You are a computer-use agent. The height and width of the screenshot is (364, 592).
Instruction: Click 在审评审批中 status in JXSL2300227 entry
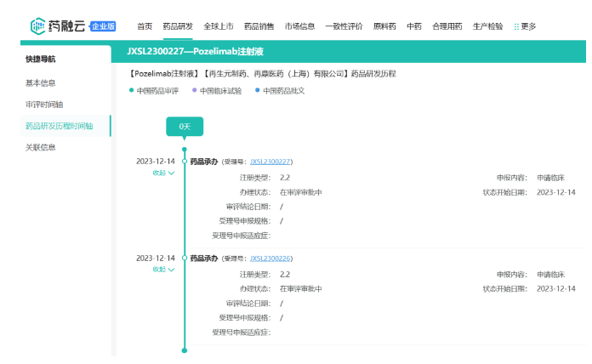click(301, 192)
